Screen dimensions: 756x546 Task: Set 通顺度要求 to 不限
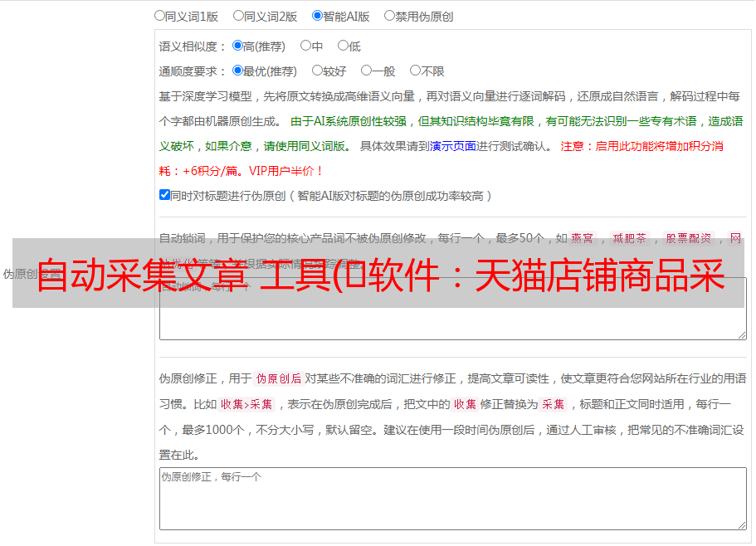click(415, 71)
